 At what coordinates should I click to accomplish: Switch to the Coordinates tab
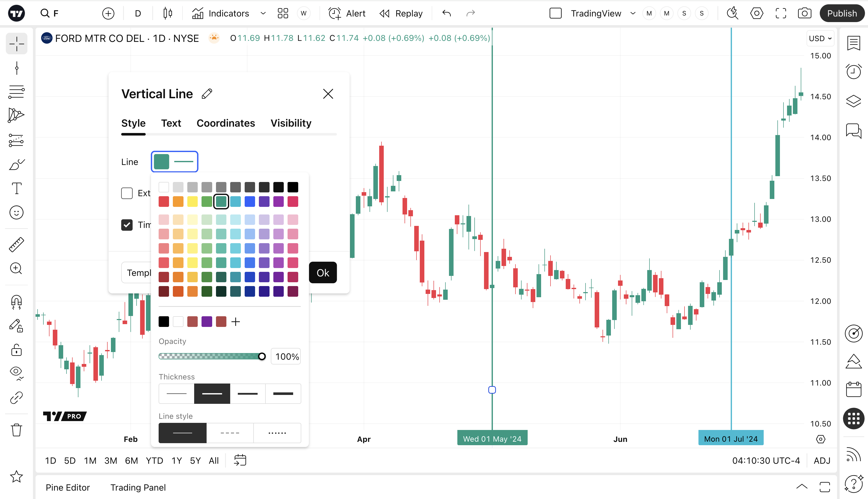click(225, 123)
